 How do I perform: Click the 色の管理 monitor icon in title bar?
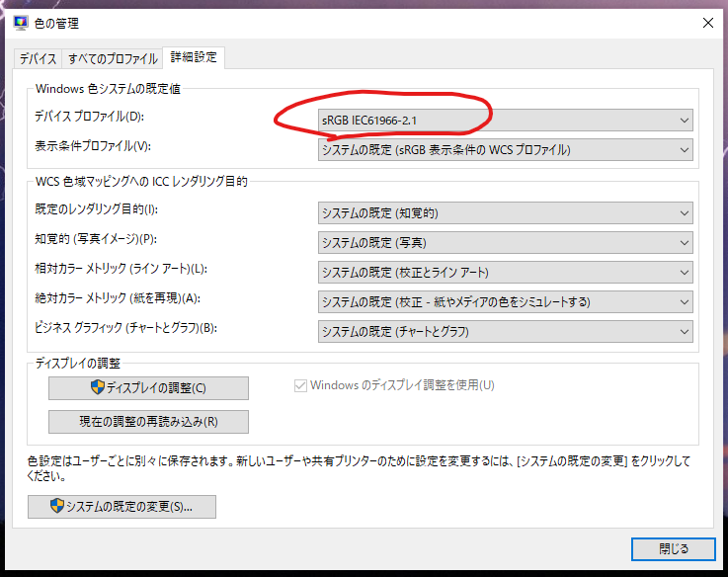click(x=21, y=23)
